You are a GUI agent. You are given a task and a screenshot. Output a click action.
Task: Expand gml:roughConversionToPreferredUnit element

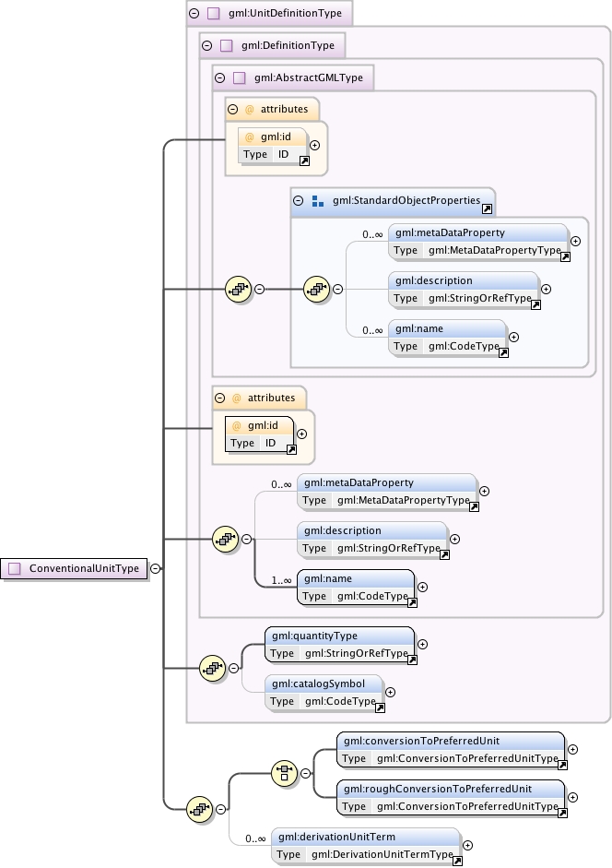572,797
